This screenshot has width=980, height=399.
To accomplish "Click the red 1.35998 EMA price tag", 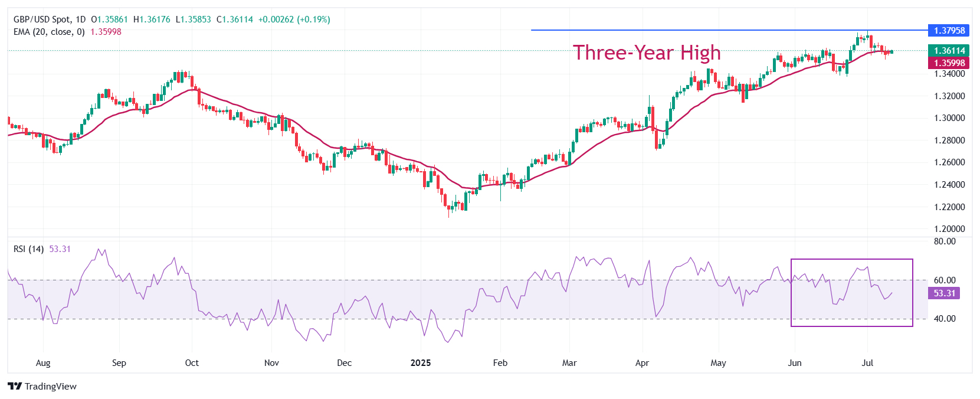I will click(949, 63).
